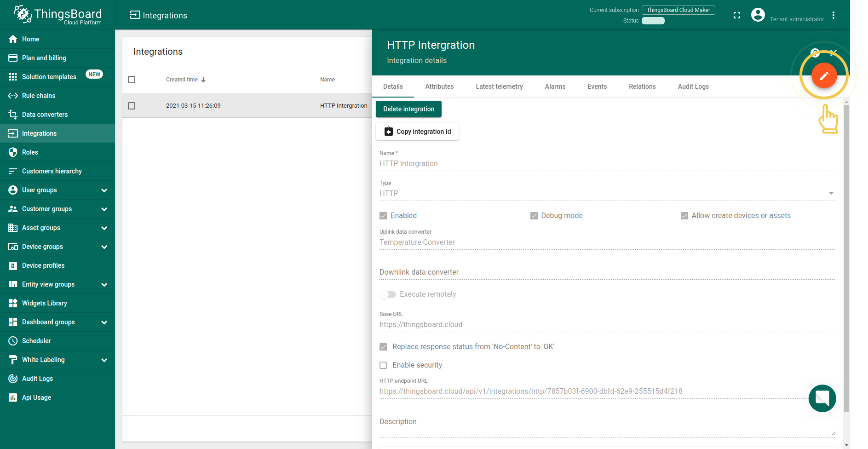Viewport: 868px width, 449px height.
Task: Open Api Usage chart icon
Action: pyautogui.click(x=13, y=397)
